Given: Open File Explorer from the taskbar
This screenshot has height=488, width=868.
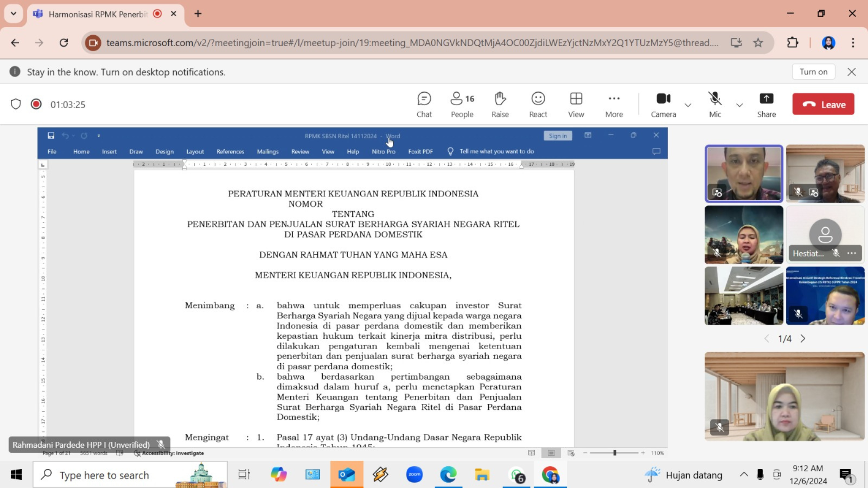Looking at the screenshot, I should [x=482, y=474].
